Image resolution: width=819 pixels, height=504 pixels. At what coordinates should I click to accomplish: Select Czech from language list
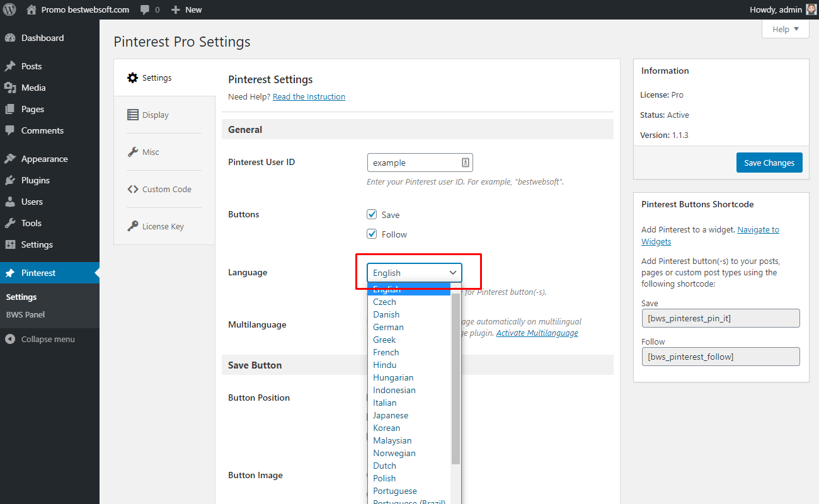pos(409,302)
